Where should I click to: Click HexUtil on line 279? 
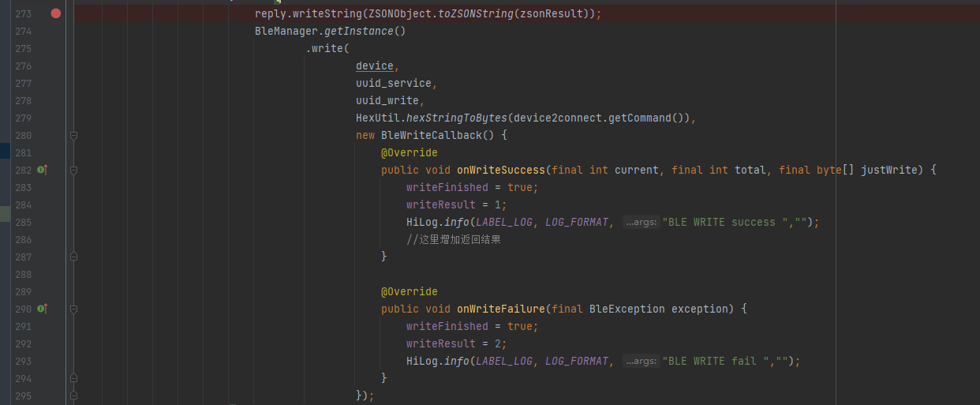coord(378,118)
